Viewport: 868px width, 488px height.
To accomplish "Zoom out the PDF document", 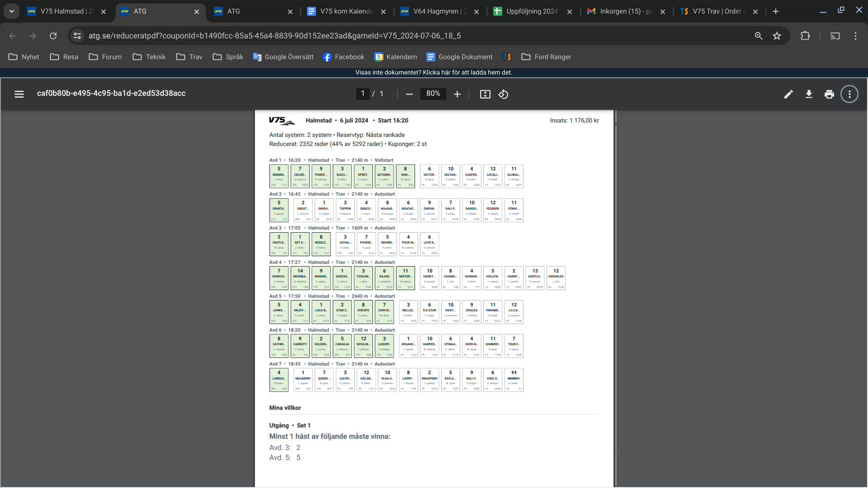I will [409, 94].
